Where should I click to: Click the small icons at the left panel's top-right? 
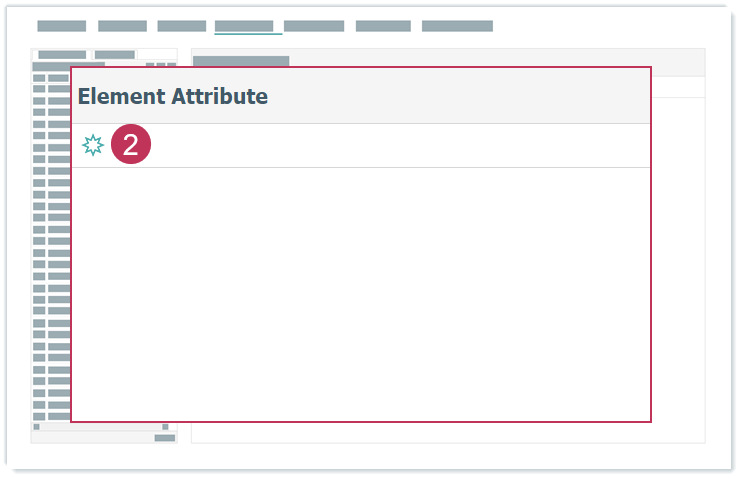tap(160, 65)
